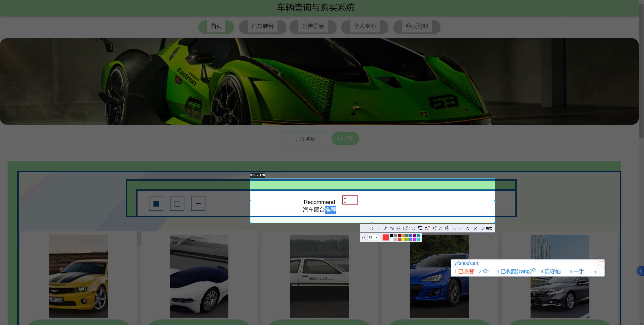
Task: Click the red text annotation box
Action: (350, 200)
